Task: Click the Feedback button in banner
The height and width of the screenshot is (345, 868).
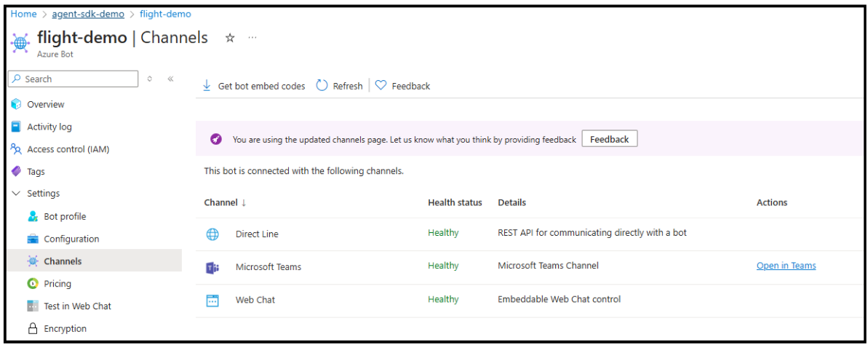Action: (609, 139)
